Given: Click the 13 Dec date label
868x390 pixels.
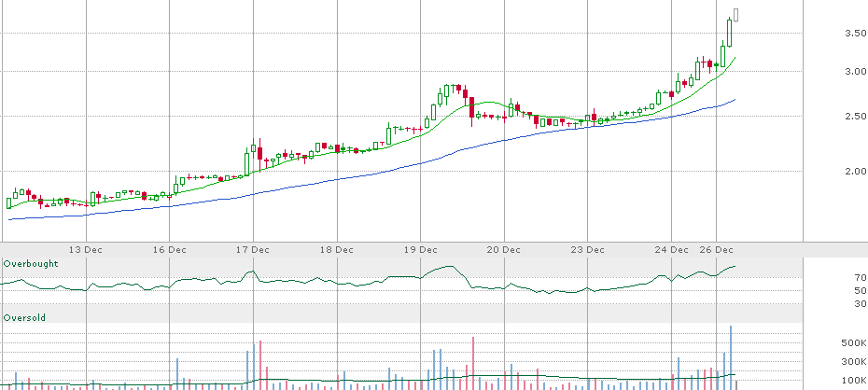Looking at the screenshot, I should (85, 249).
